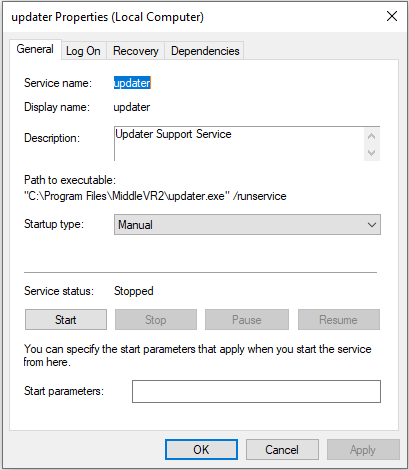Click the Resume service button
Viewport: 409px width, 470px height.
pos(339,320)
